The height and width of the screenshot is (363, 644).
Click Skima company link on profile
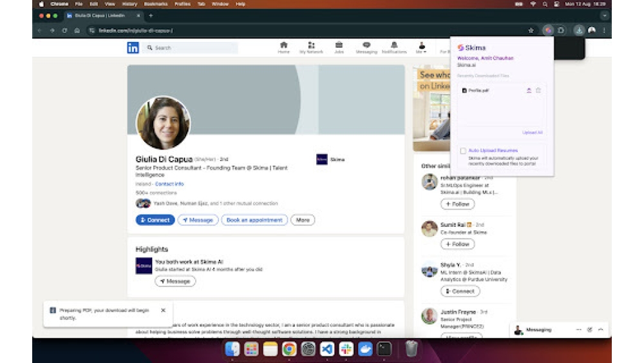tap(330, 159)
